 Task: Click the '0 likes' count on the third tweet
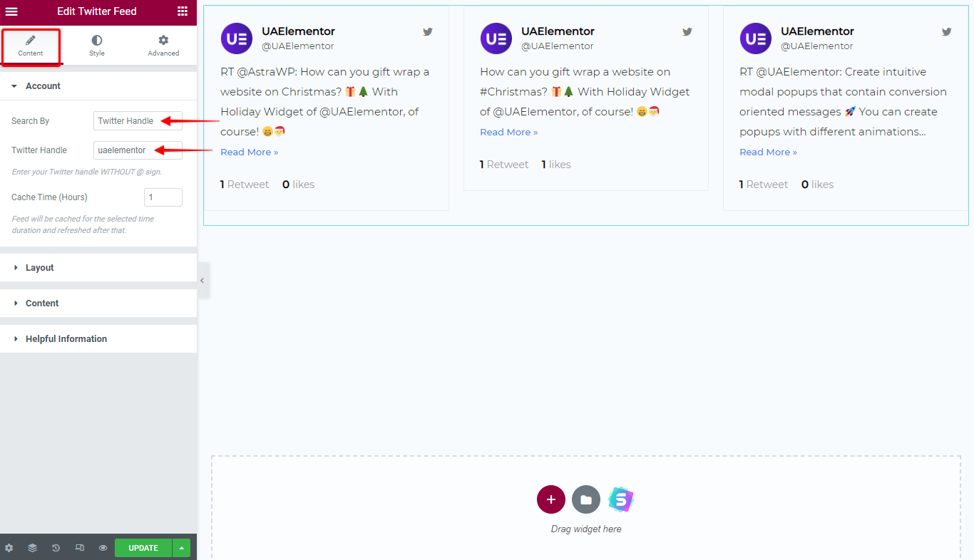[817, 185]
